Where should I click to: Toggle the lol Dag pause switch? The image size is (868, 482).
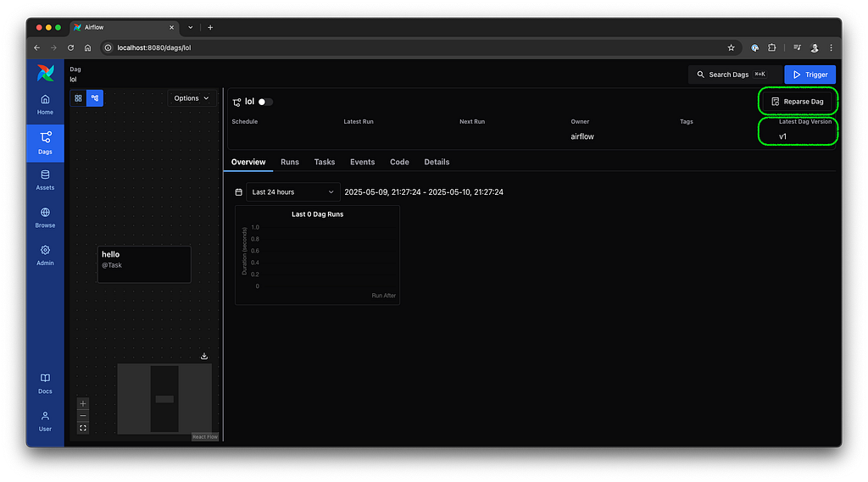[265, 102]
